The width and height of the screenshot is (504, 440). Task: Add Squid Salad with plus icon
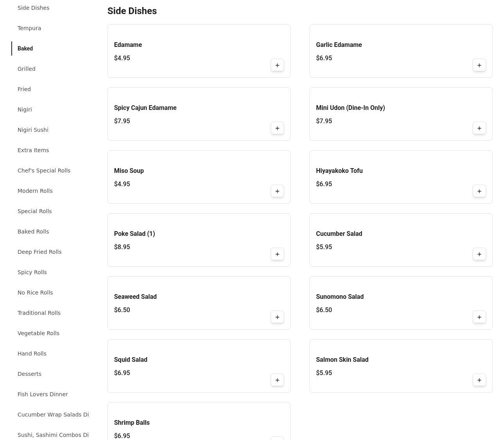(277, 380)
